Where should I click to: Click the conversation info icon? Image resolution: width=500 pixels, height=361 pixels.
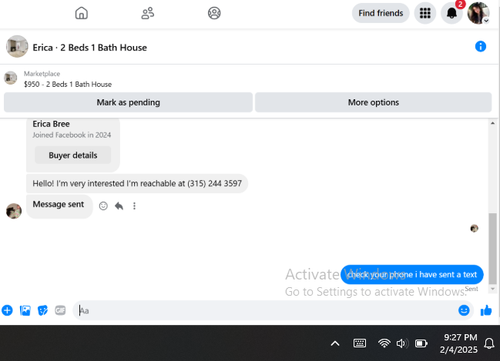coord(480,46)
